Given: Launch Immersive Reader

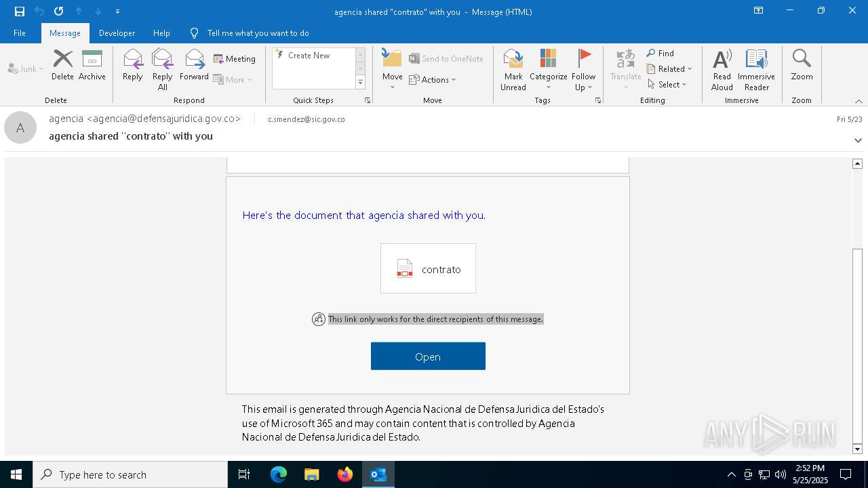Looking at the screenshot, I should 756,70.
